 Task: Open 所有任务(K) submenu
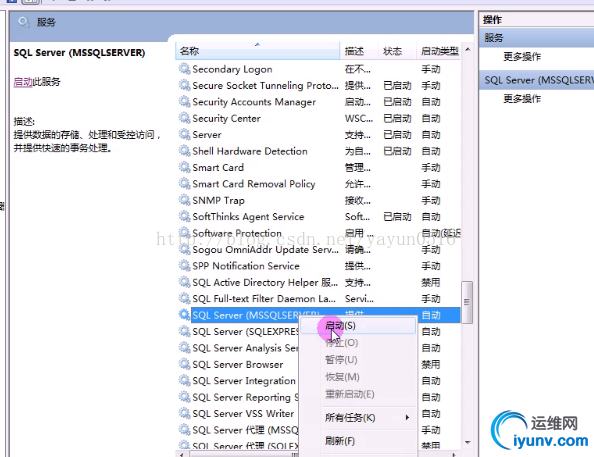click(358, 418)
